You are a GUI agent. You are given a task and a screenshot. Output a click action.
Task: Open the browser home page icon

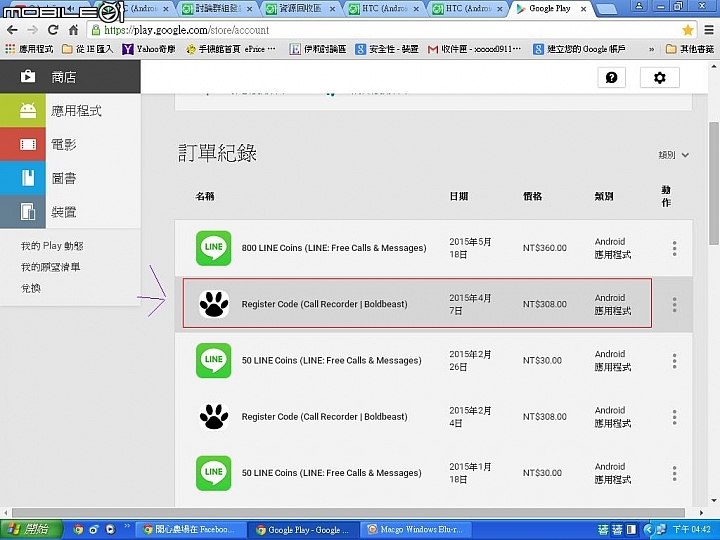pyautogui.click(x=73, y=30)
